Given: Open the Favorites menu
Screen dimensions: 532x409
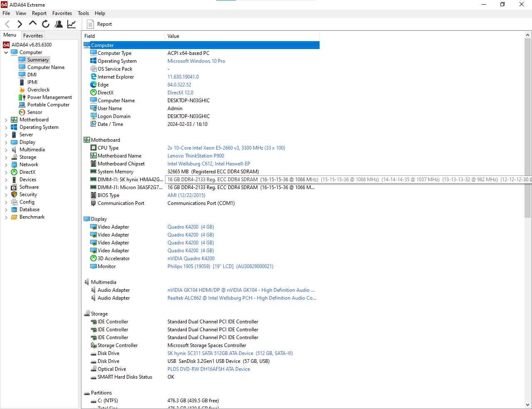Looking at the screenshot, I should click(x=62, y=13).
